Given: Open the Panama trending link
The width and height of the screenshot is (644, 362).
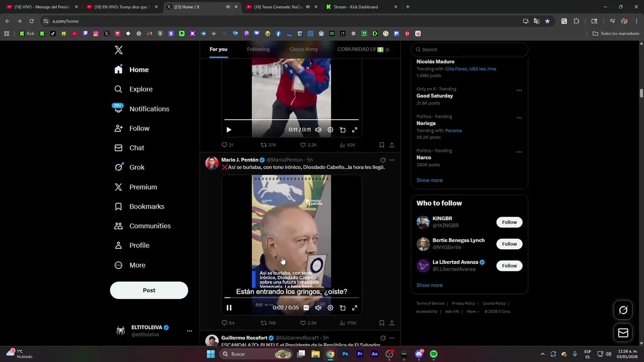Looking at the screenshot, I should coord(453,130).
